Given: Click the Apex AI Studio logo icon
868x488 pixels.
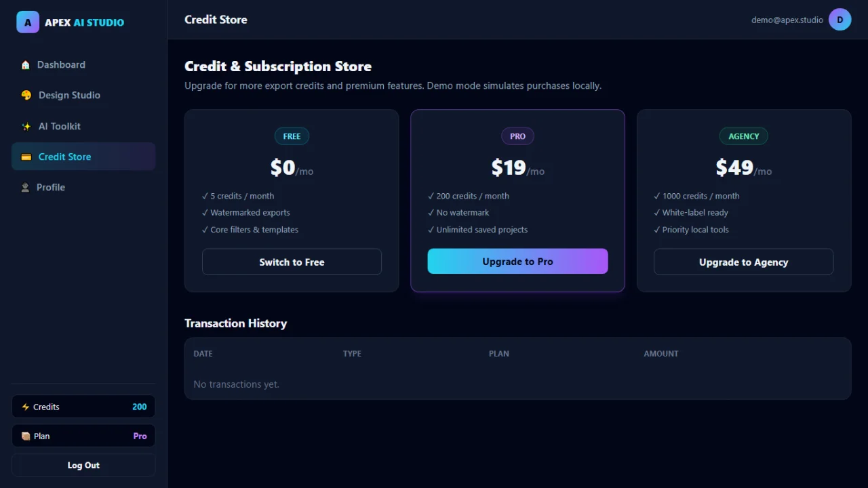Looking at the screenshot, I should click(28, 22).
